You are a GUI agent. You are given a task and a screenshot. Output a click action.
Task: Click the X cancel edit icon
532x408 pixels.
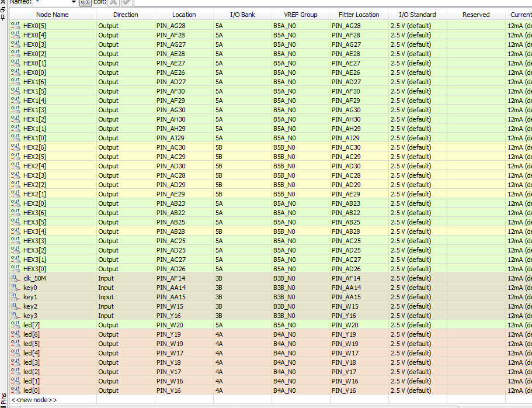[x=114, y=2]
